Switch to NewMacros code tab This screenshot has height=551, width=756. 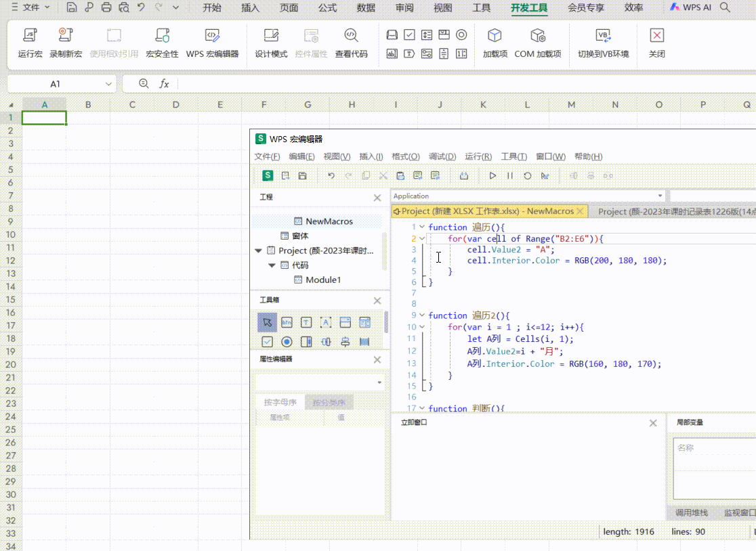(x=487, y=211)
